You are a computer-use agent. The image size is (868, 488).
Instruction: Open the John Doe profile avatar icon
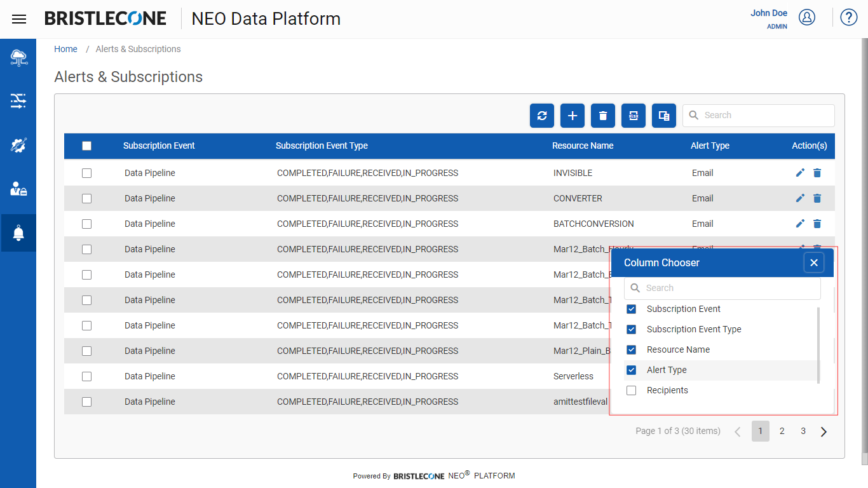(x=807, y=17)
